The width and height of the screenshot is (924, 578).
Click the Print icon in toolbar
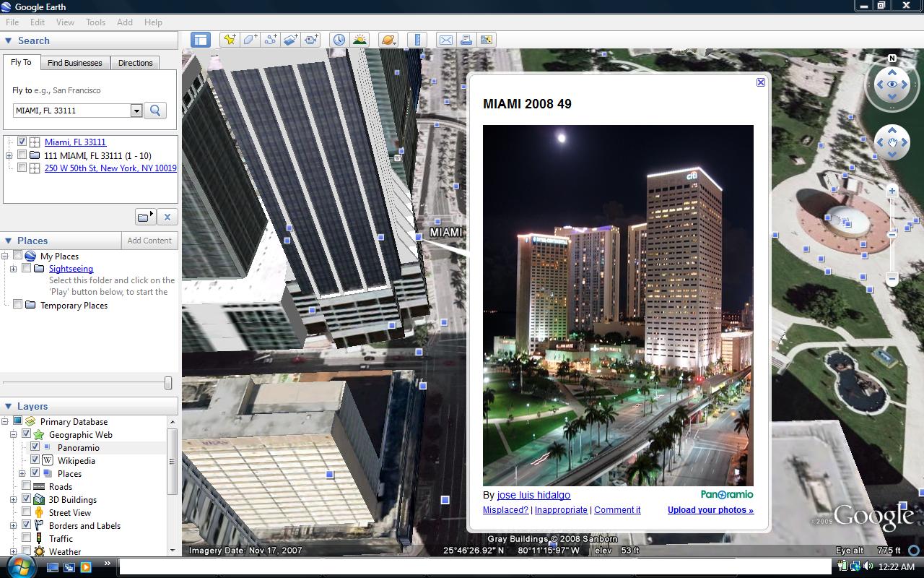[466, 40]
